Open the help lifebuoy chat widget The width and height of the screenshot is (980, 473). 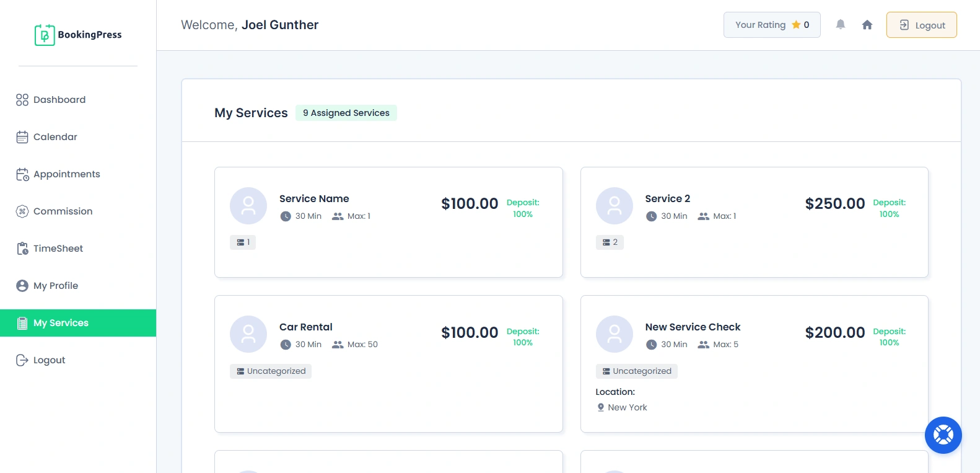(x=943, y=435)
